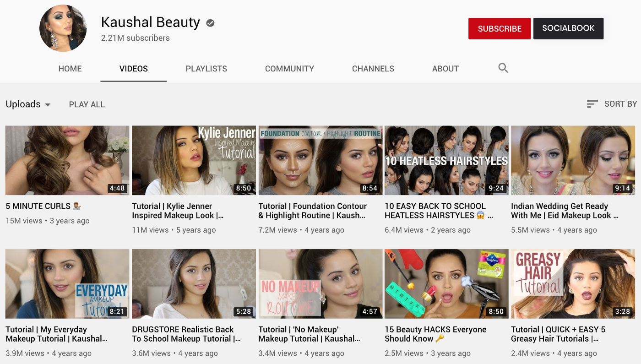This screenshot has width=641, height=364.
Task: Open the Indian Wedding Get Ready thumbnail
Action: [573, 161]
